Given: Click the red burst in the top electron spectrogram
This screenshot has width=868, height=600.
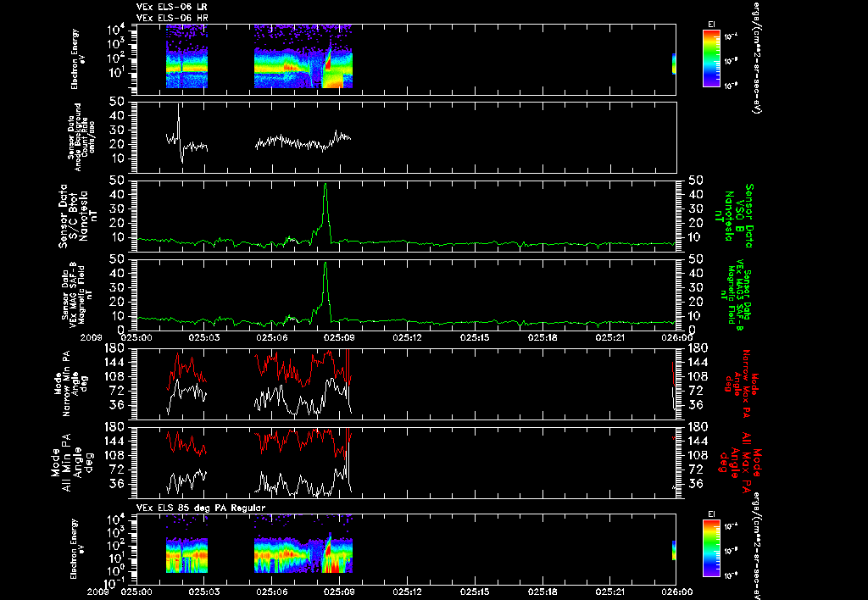Looking at the screenshot, I should [x=328, y=63].
